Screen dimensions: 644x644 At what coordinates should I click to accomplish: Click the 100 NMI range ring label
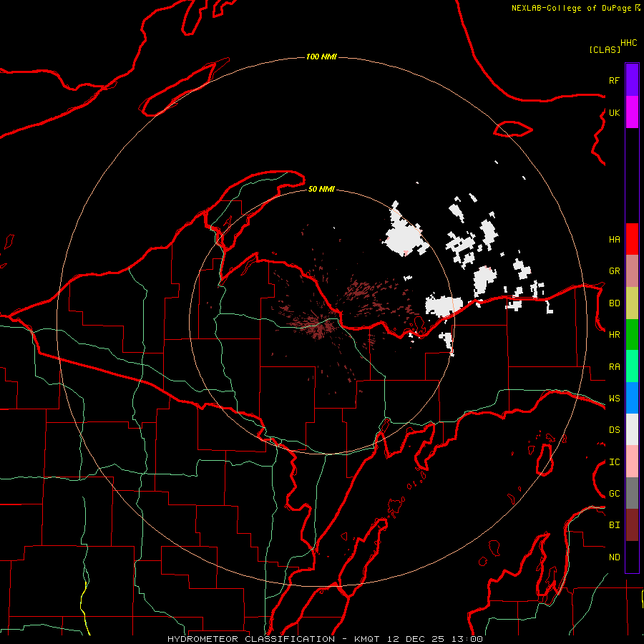click(321, 57)
